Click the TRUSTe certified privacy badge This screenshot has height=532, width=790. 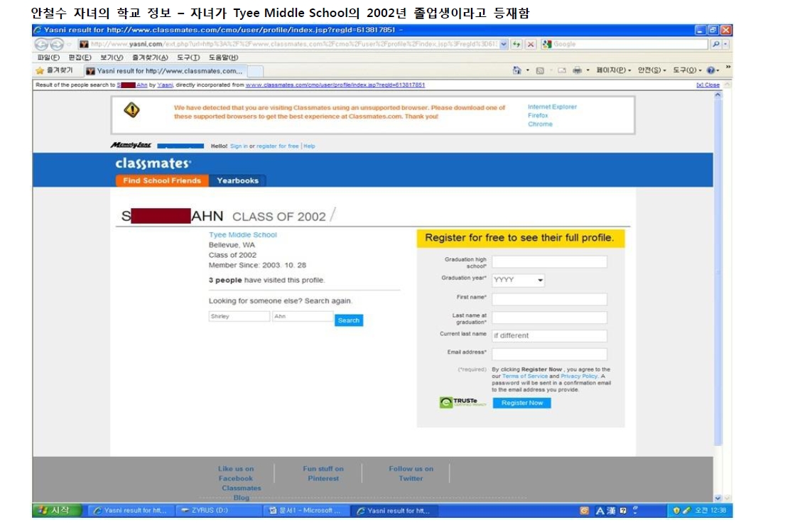coord(462,402)
